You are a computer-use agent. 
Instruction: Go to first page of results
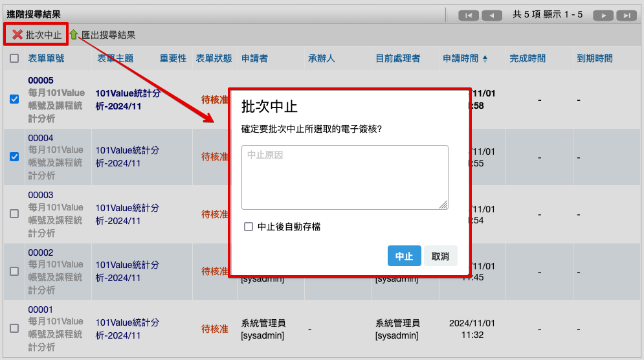(x=469, y=16)
